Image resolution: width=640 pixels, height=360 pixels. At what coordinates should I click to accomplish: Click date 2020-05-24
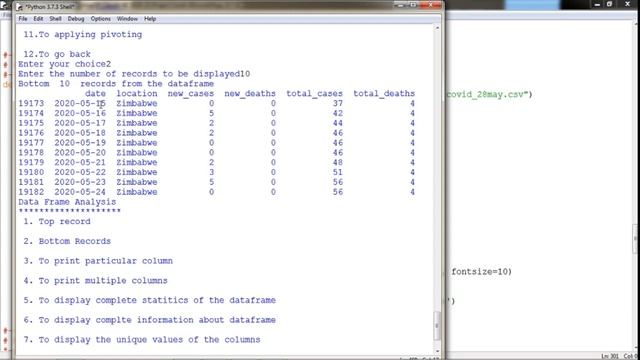80,192
